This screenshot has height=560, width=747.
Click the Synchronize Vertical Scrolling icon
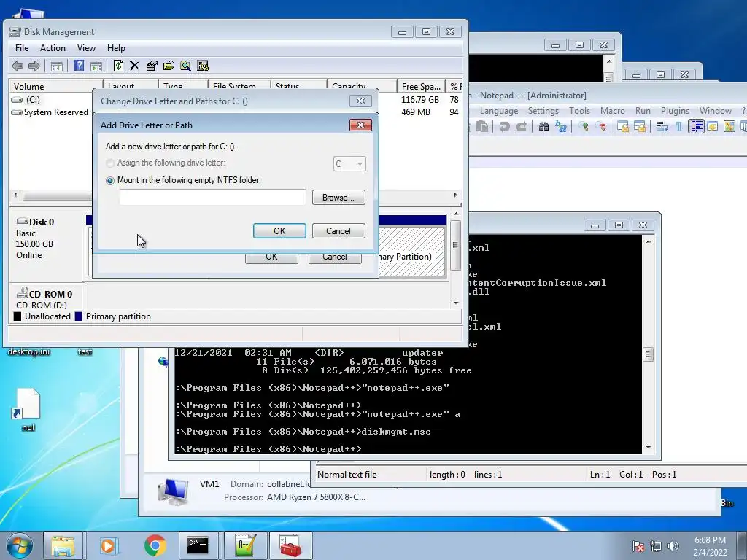[x=623, y=126]
